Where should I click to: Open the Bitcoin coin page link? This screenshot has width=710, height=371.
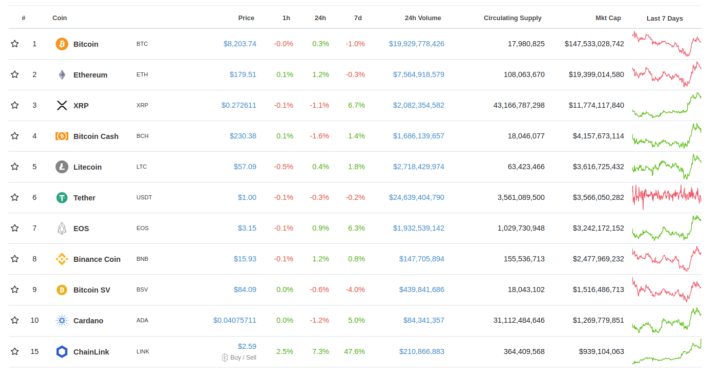[x=86, y=44]
